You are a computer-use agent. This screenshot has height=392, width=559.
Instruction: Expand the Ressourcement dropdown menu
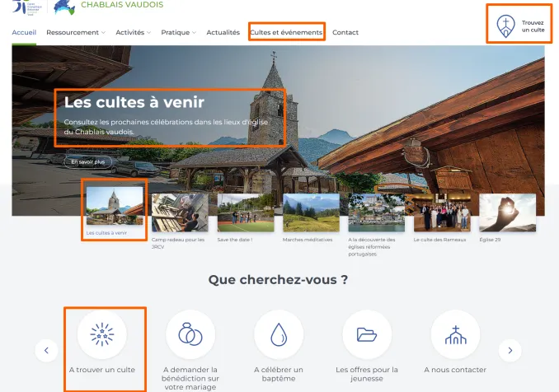click(x=76, y=33)
